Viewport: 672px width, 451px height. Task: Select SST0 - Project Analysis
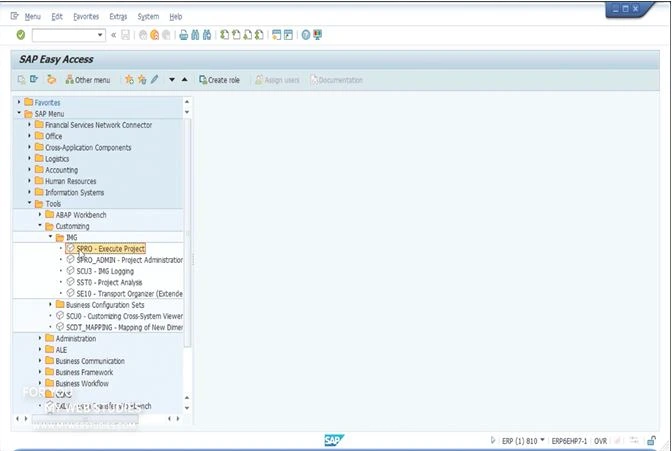point(109,282)
